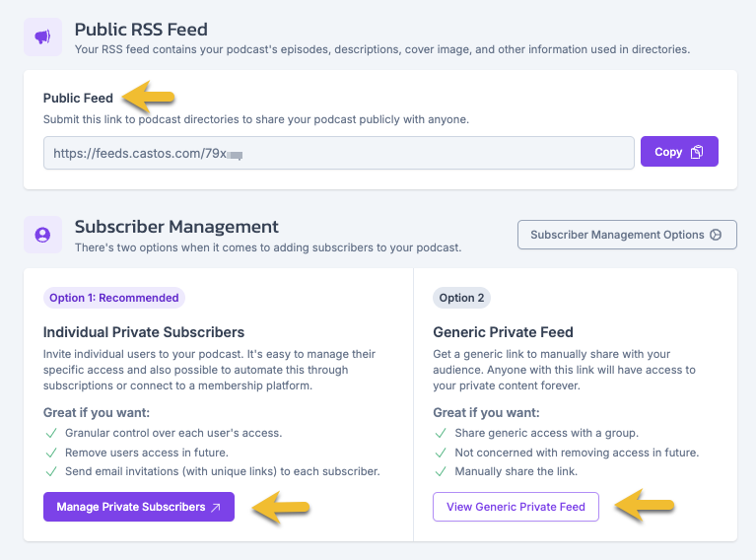The height and width of the screenshot is (560, 756).
Task: Click green checkmark beside Share generic access
Action: tap(441, 433)
